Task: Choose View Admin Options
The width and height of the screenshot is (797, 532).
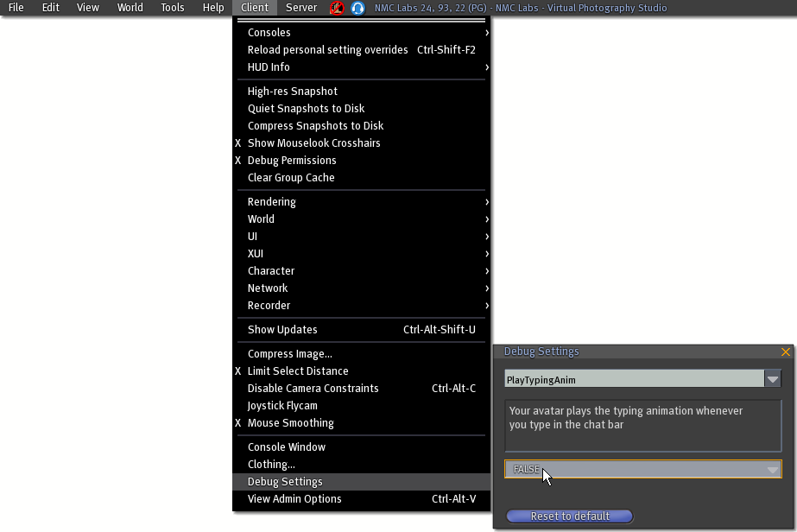Action: (x=294, y=499)
